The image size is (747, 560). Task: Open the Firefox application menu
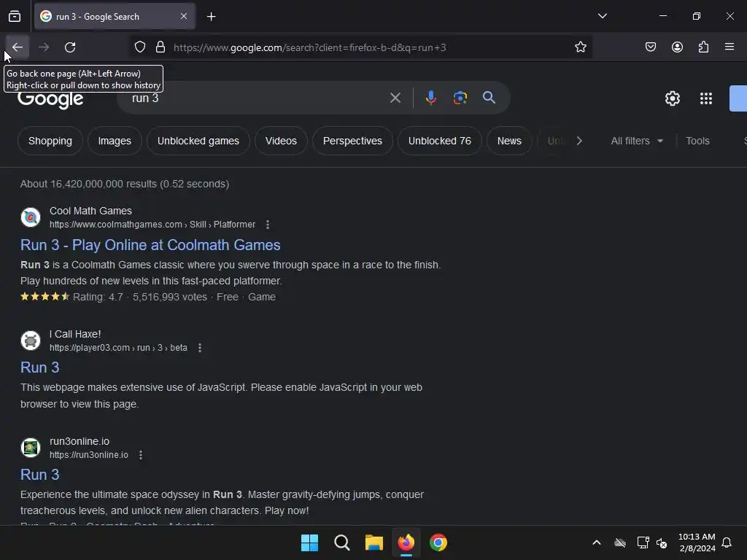(x=729, y=47)
